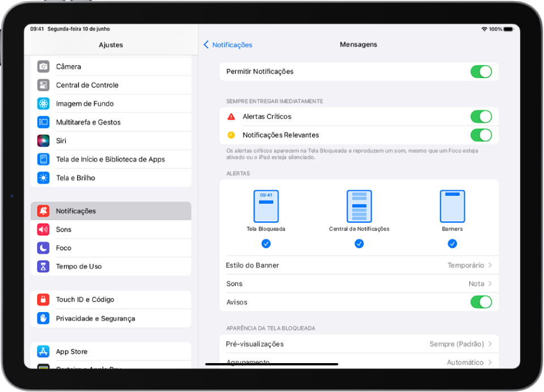Tap the Wi-Fi status icon
Image resolution: width=544 pixels, height=392 pixels.
click(x=484, y=29)
